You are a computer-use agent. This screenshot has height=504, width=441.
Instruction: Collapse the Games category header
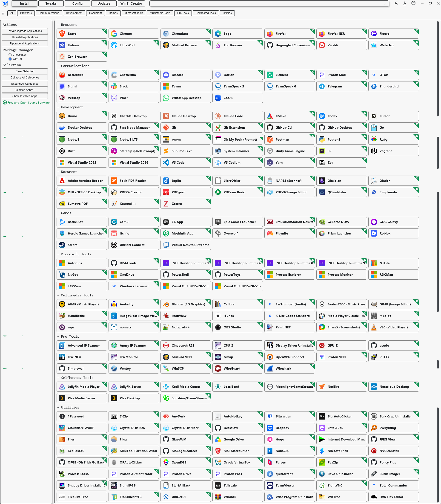point(64,213)
